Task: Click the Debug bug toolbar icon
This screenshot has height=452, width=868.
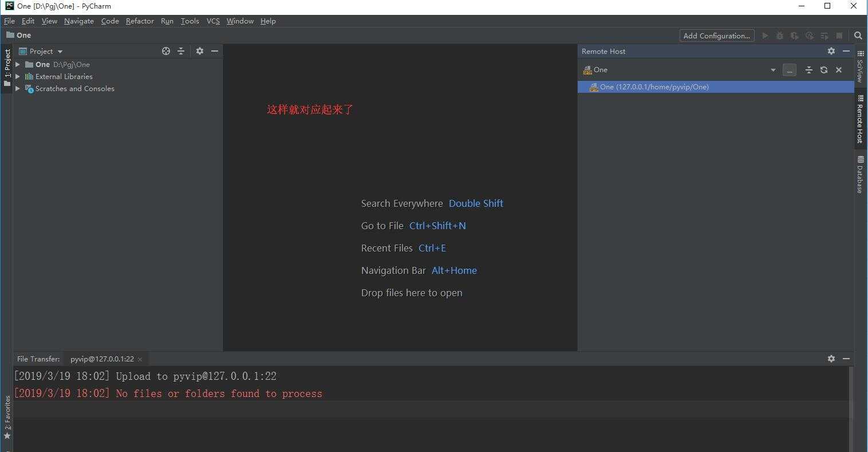Action: click(780, 36)
